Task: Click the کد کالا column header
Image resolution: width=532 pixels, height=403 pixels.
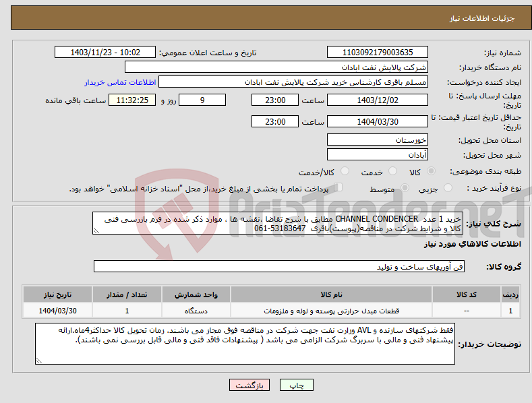Action: tap(467, 294)
